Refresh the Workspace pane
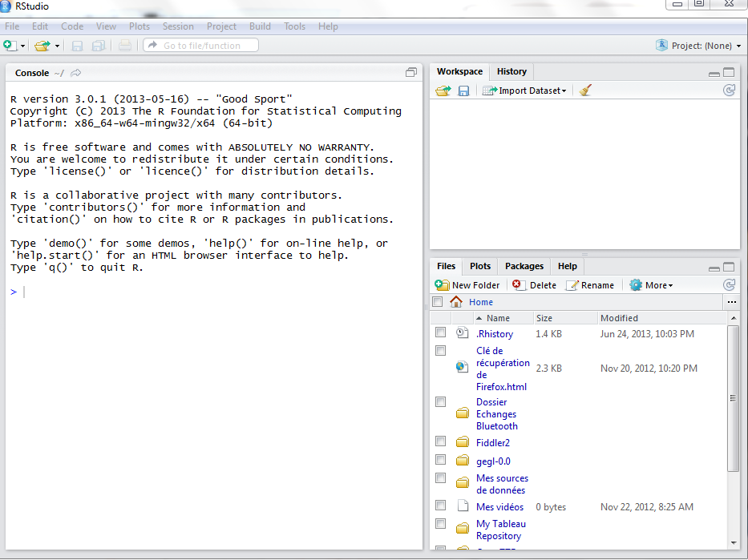Screen dimensions: 748x560 coord(729,90)
